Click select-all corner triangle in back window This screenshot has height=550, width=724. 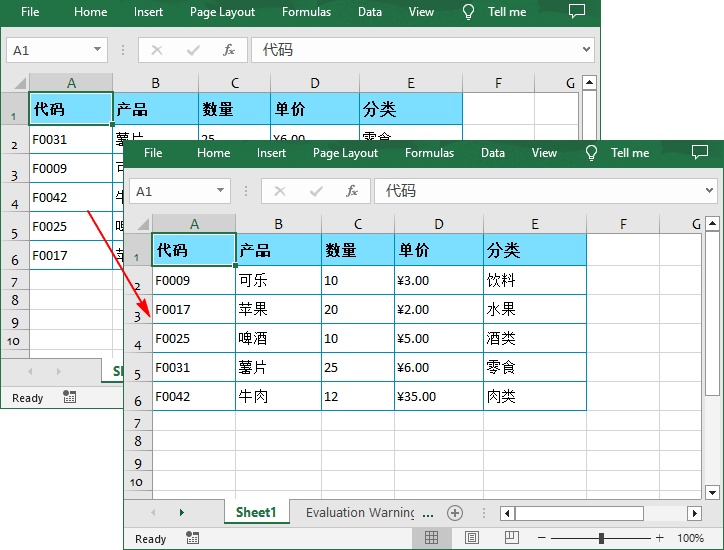(20, 83)
